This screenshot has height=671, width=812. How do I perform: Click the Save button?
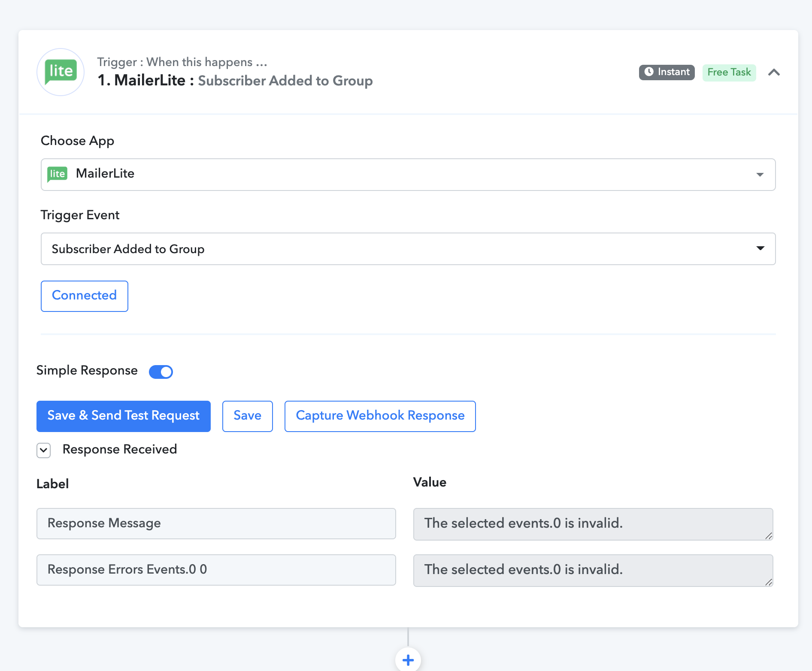248,416
